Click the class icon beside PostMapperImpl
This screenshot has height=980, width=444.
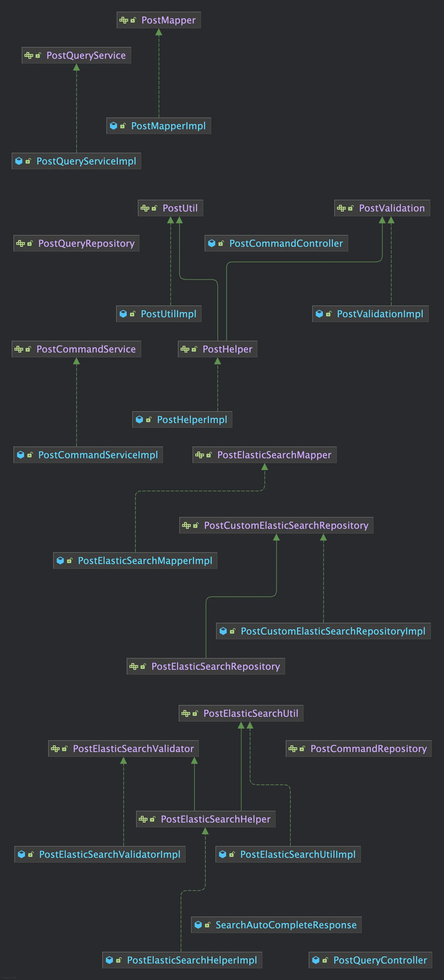pyautogui.click(x=113, y=126)
